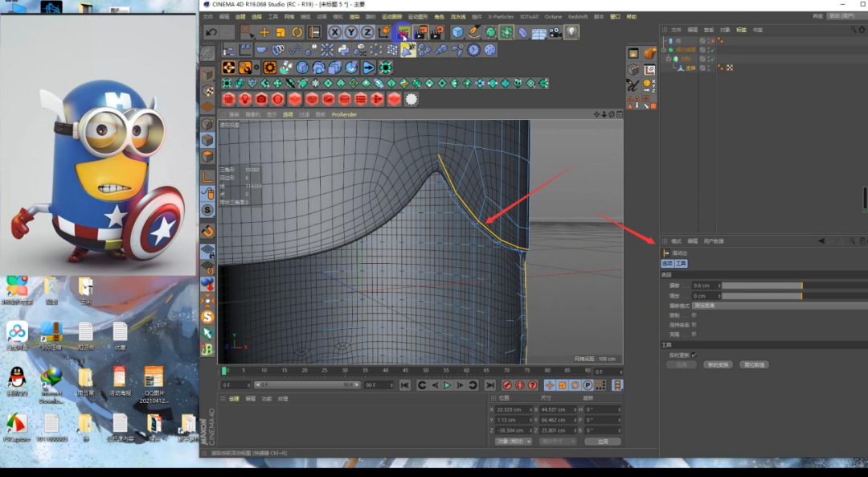Open the 3DToAll menu
Screen dimensions: 868x477
529,17
